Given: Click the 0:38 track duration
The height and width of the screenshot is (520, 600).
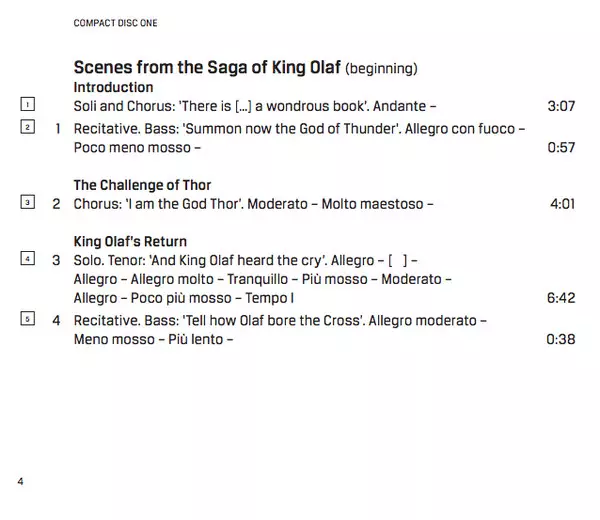Looking at the screenshot, I should (562, 339).
